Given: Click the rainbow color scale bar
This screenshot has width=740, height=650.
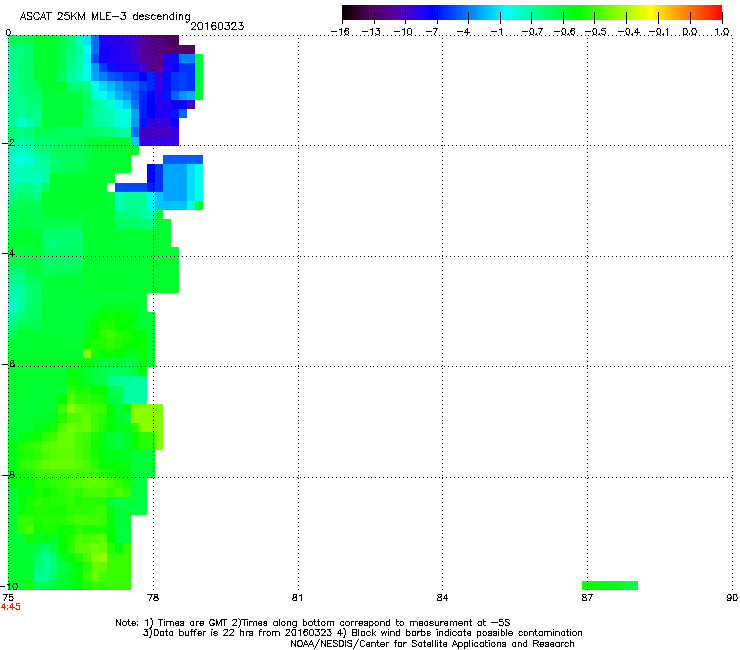Looking at the screenshot, I should click(532, 13).
